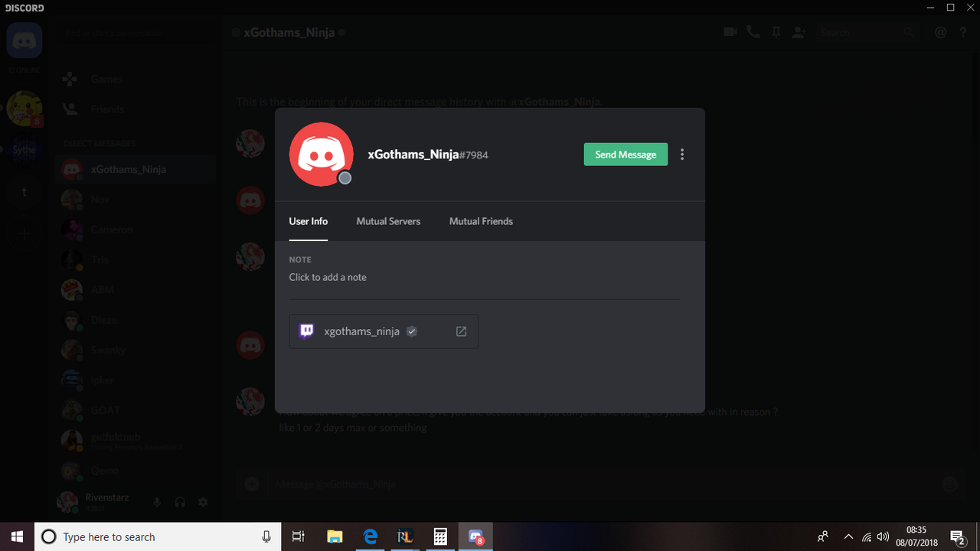Open the xgothams_ninja Twitch external link icon

461,331
